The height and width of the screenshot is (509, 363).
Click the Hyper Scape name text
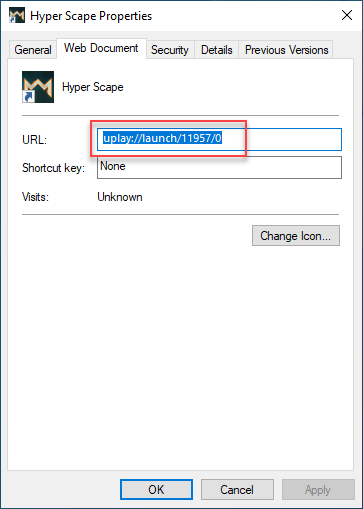(x=93, y=87)
